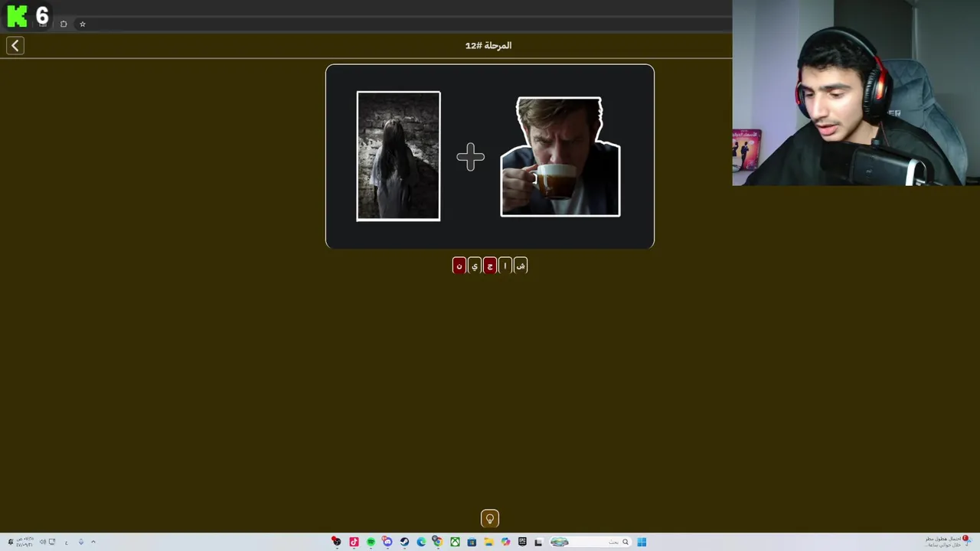Screen dimensions: 980x551
Task: Open notifications bell in tray
Action: pos(11,542)
